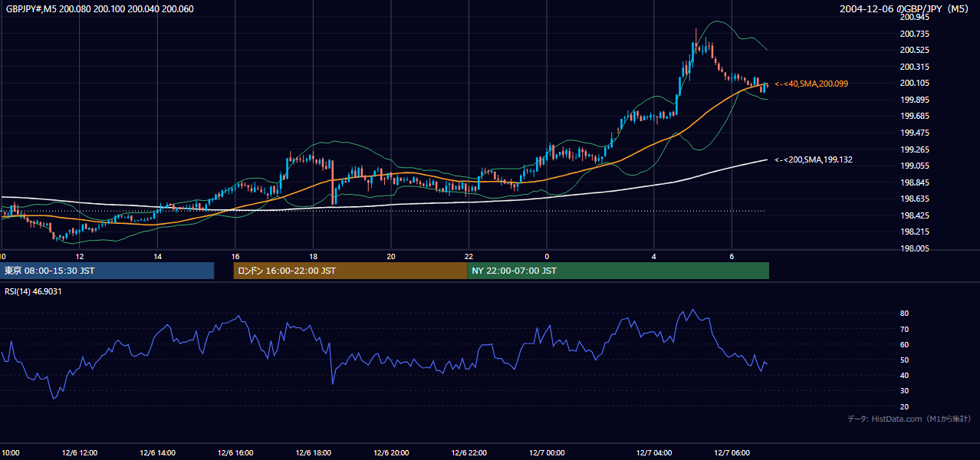This screenshot has width=980, height=460.
Task: Click bottom date label 12/6 14:00
Action: (x=157, y=453)
